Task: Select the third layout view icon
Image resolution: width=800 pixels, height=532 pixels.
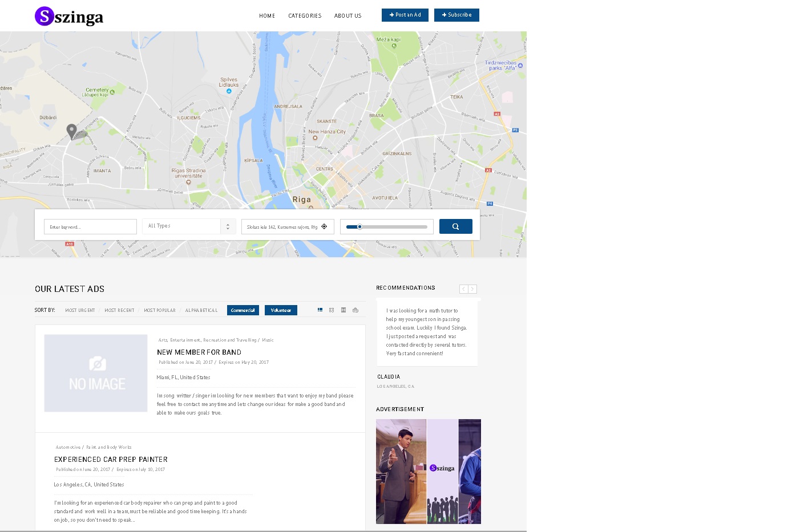Action: point(344,310)
